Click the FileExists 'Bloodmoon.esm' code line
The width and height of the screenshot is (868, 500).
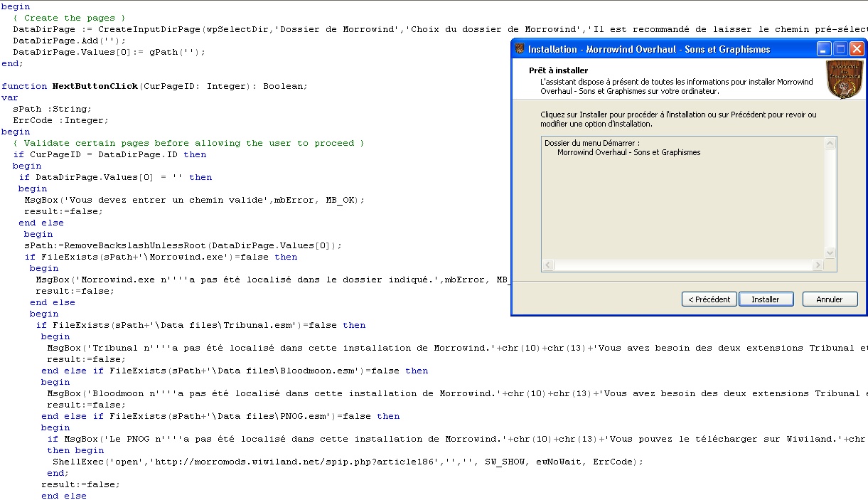click(235, 371)
